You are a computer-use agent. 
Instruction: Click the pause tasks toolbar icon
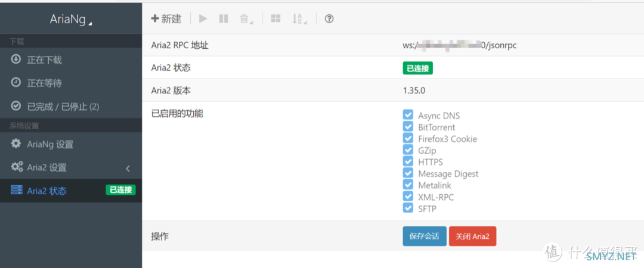pos(224,19)
